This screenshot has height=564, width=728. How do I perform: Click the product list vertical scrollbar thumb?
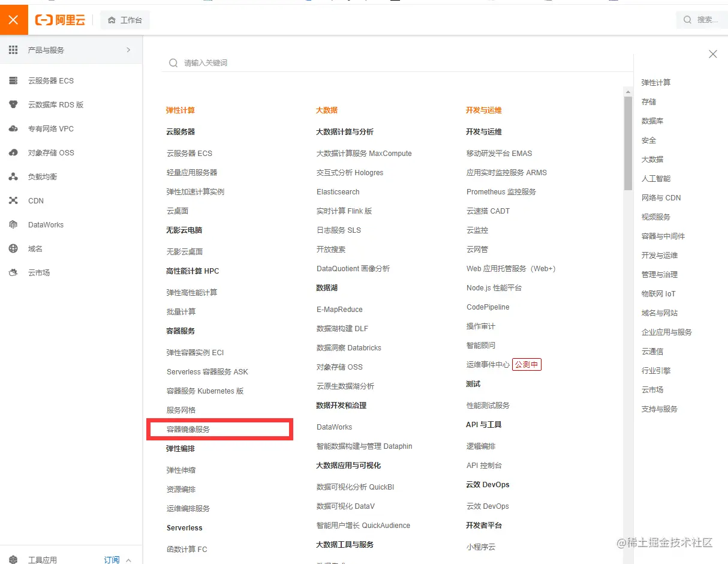pos(628,143)
